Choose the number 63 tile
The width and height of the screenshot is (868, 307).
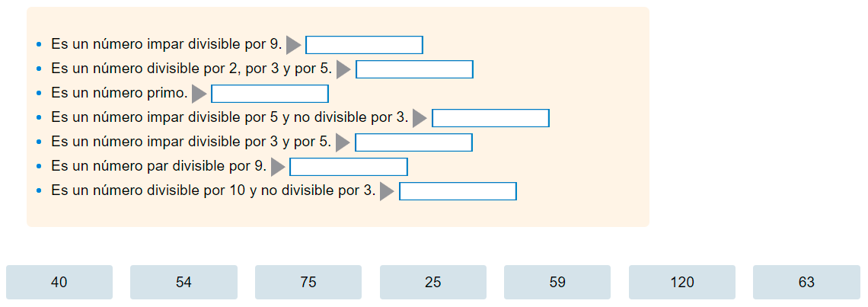pos(806,283)
